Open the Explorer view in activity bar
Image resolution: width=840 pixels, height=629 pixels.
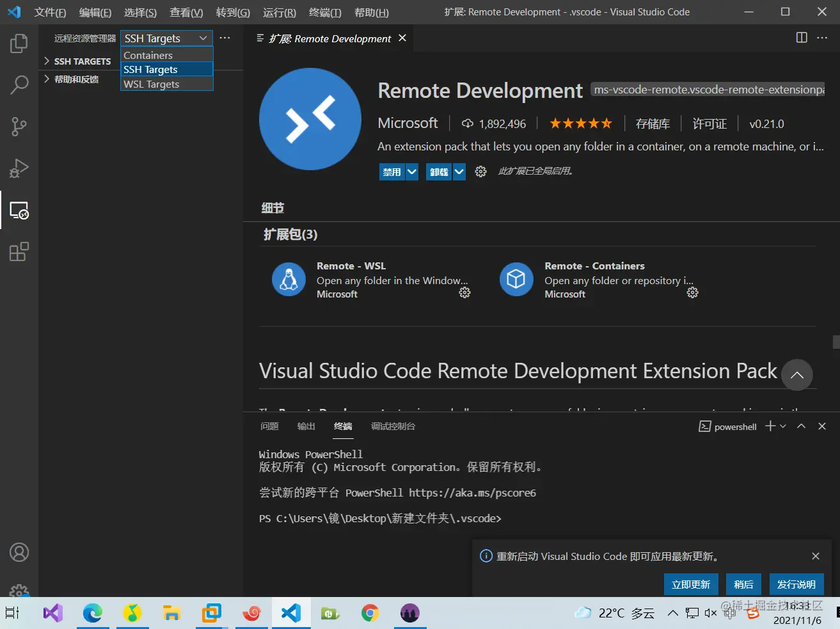click(x=19, y=44)
